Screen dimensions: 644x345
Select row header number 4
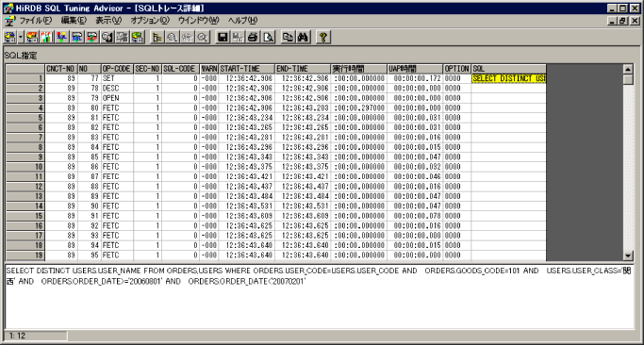pos(25,107)
